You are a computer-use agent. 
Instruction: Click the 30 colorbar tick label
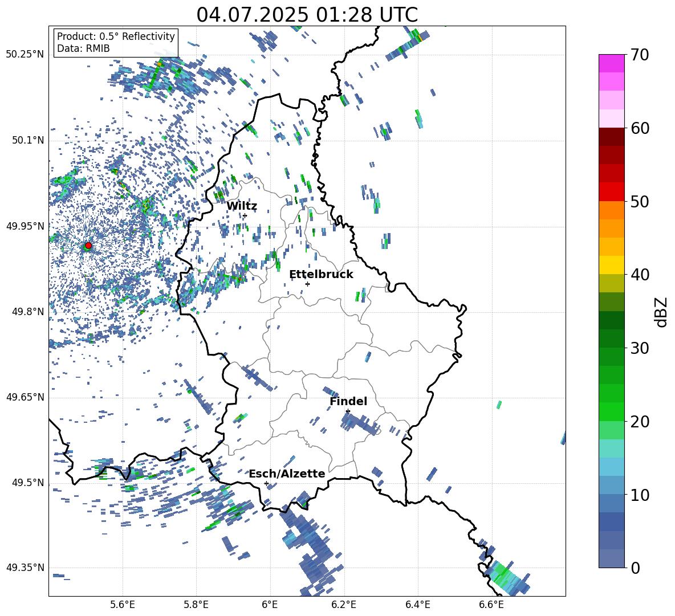pyautogui.click(x=640, y=348)
